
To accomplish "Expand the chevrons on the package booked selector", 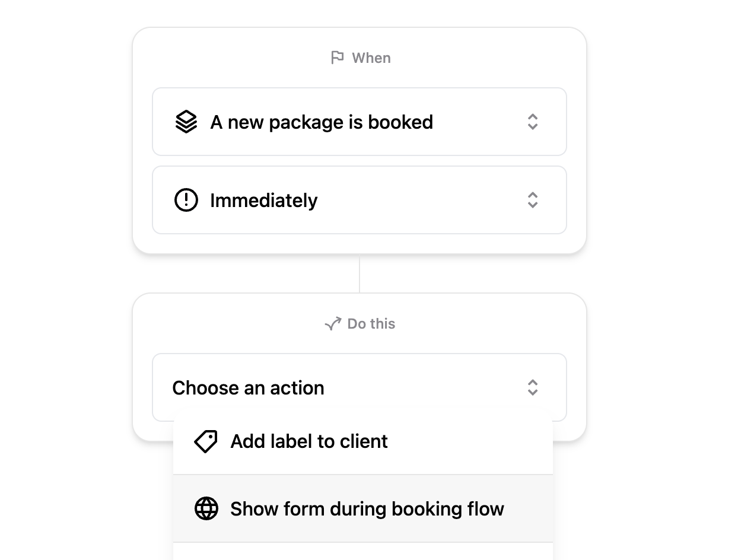I will 533,122.
